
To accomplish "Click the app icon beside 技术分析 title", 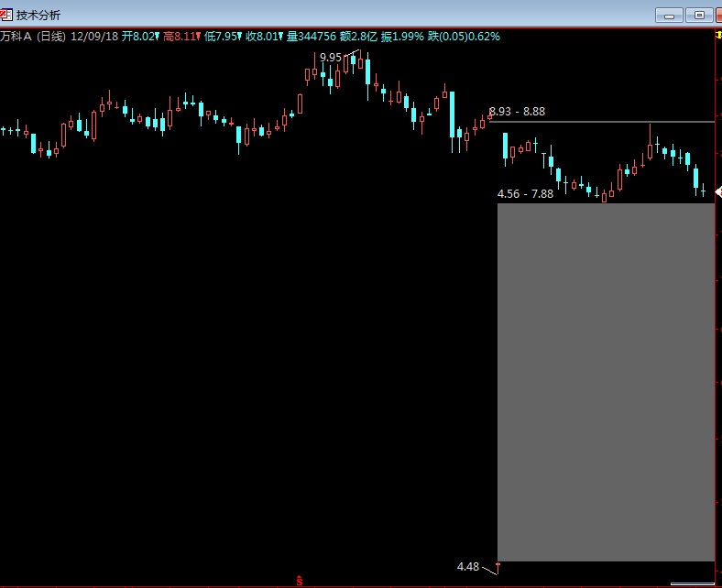I will coord(6,16).
